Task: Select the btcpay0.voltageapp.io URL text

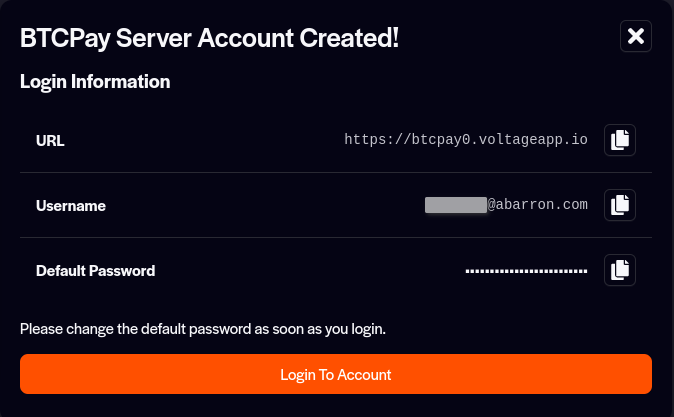Action: click(x=466, y=140)
